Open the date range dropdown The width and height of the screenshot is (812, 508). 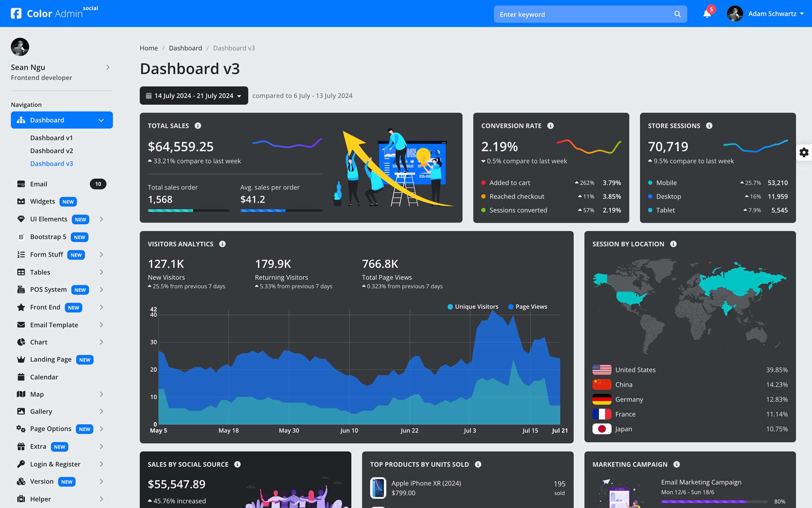[x=194, y=96]
